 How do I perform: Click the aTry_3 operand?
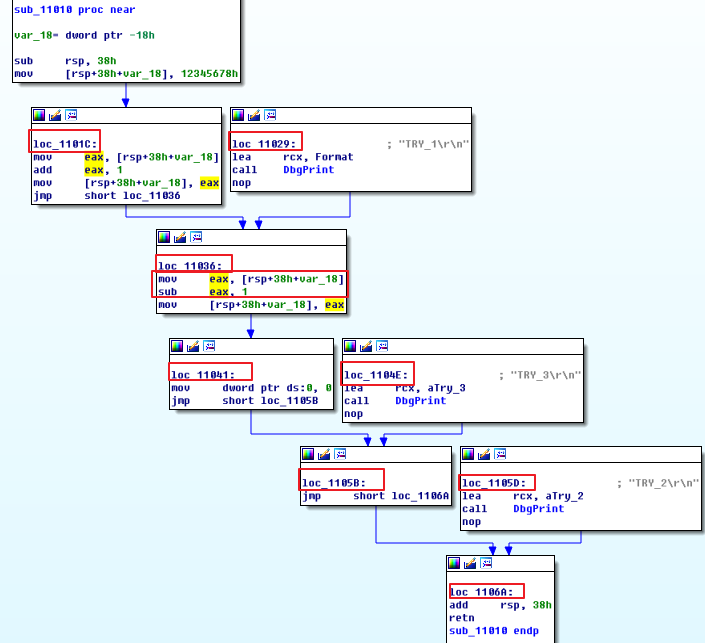446,388
